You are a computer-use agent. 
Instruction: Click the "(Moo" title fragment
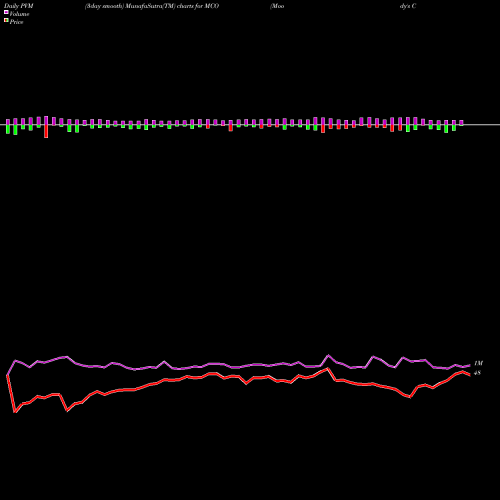pos(277,6)
